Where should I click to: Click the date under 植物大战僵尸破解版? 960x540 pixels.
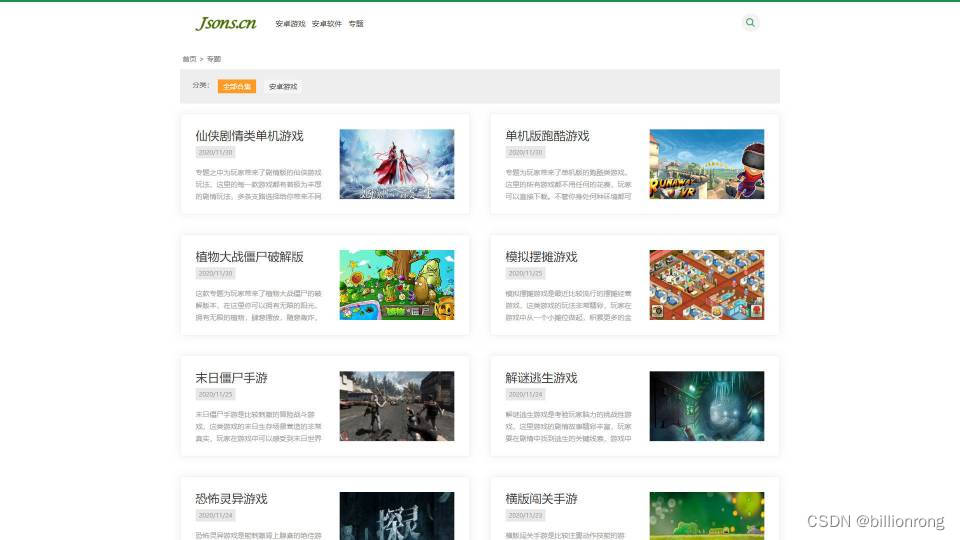[216, 274]
